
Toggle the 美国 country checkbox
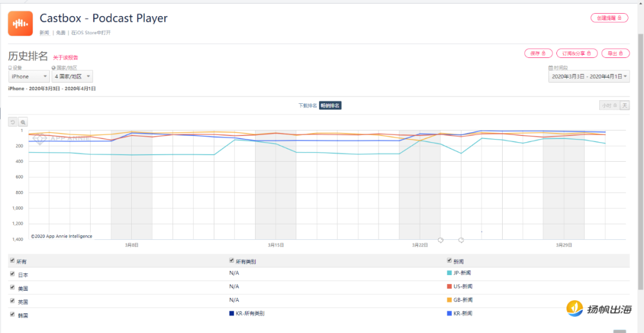point(13,288)
